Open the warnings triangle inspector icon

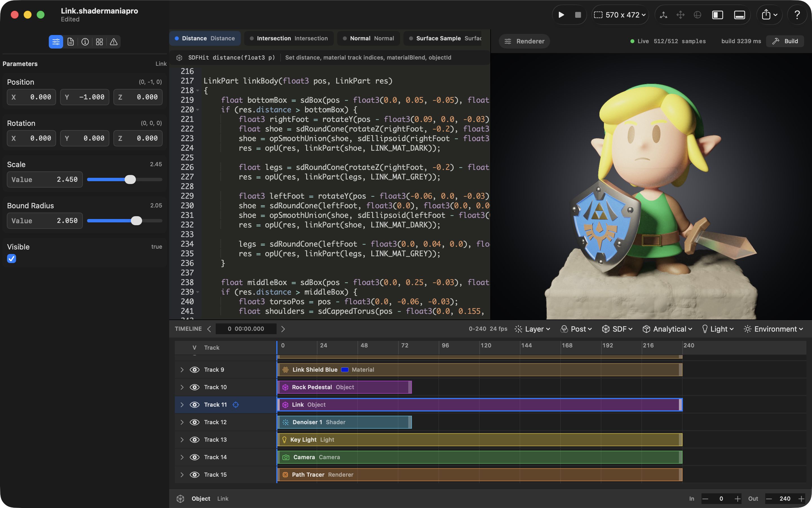coord(114,42)
